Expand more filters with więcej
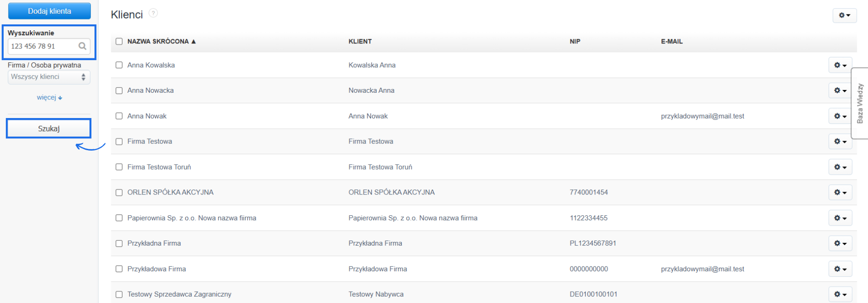The image size is (868, 303). tap(49, 98)
